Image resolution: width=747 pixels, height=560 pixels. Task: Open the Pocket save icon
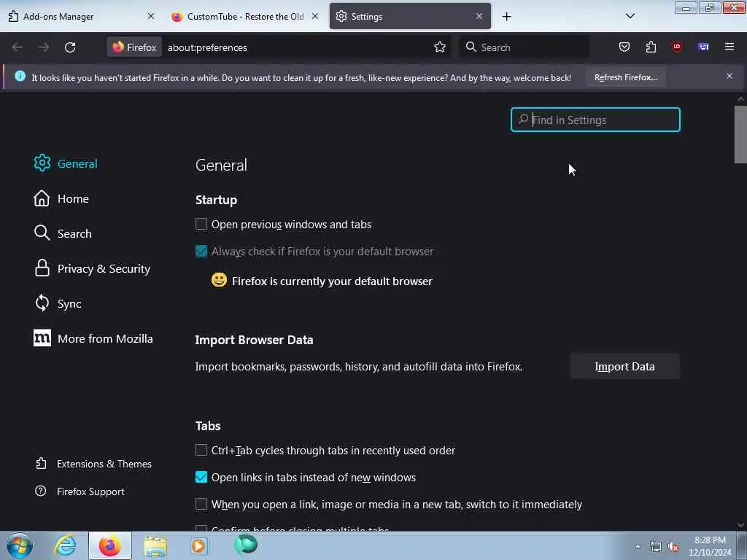pyautogui.click(x=624, y=47)
